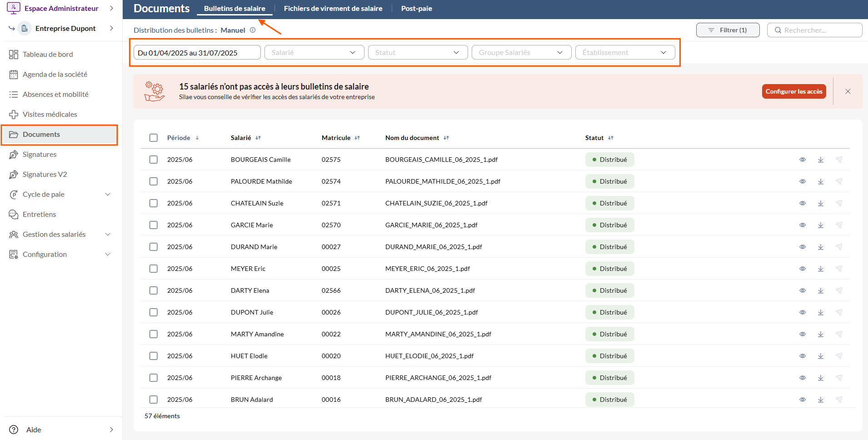Open the Post-paie tab
Image resolution: width=868 pixels, height=440 pixels.
click(x=416, y=8)
